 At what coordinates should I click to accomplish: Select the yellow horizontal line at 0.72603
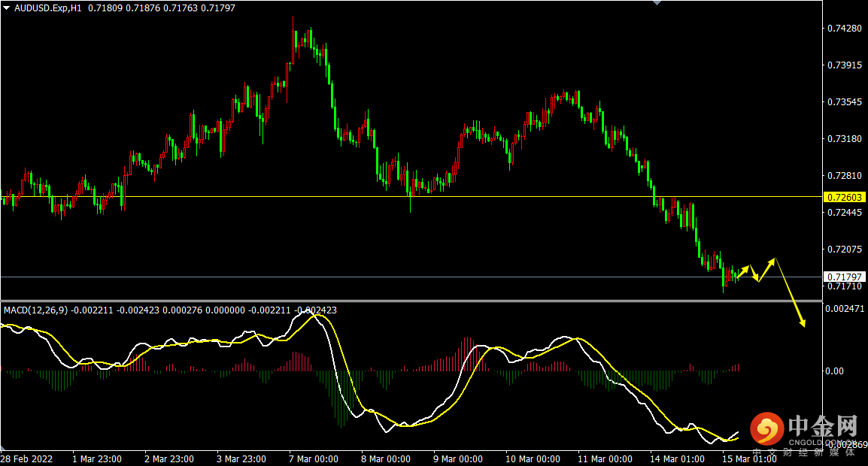tap(411, 196)
